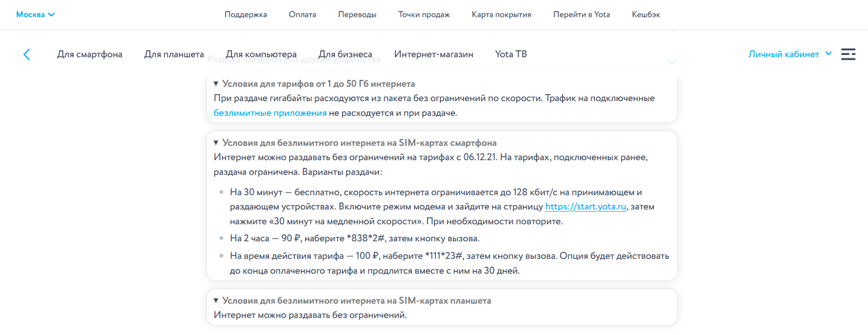Viewport: 868px width, 335px height.
Task: Click the text 'На время действия тарифа — 100 ₽'
Action: (x=304, y=256)
